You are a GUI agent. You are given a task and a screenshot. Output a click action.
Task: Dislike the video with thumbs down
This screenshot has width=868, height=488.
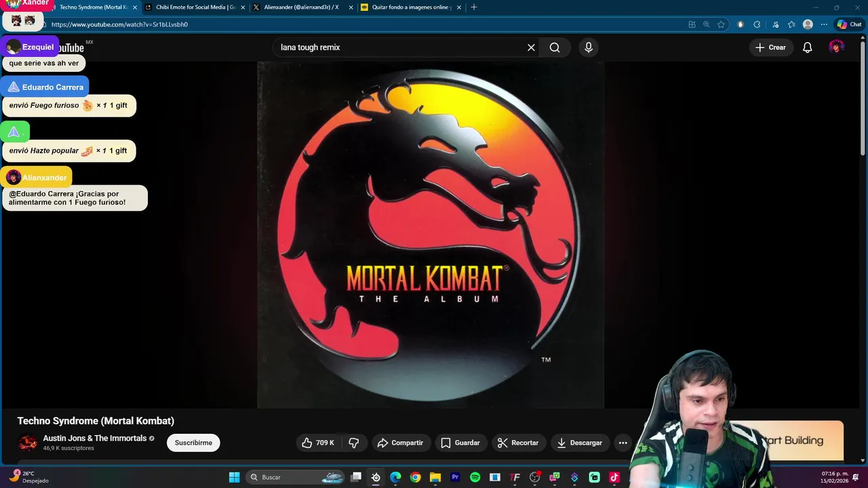click(354, 443)
